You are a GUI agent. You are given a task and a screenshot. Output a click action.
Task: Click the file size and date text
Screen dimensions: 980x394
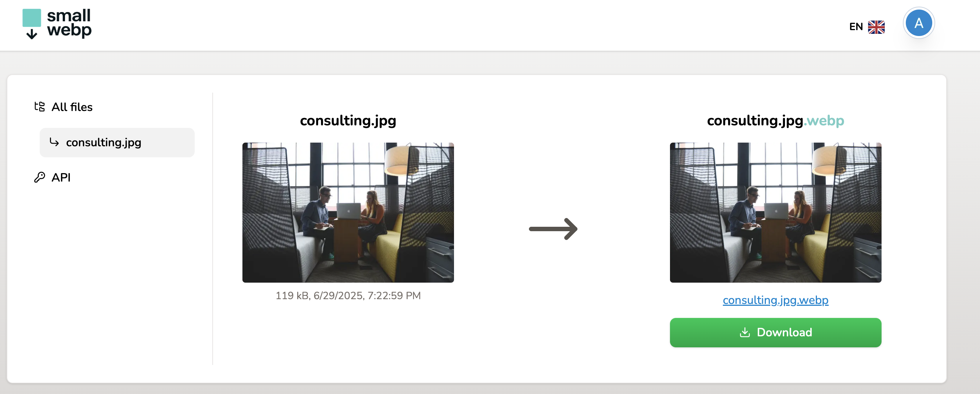coord(348,296)
